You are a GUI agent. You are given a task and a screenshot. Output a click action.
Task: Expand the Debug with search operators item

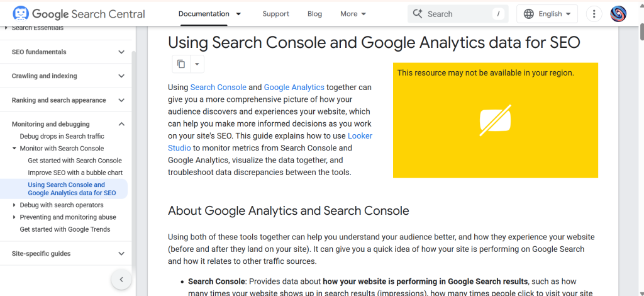click(x=14, y=205)
